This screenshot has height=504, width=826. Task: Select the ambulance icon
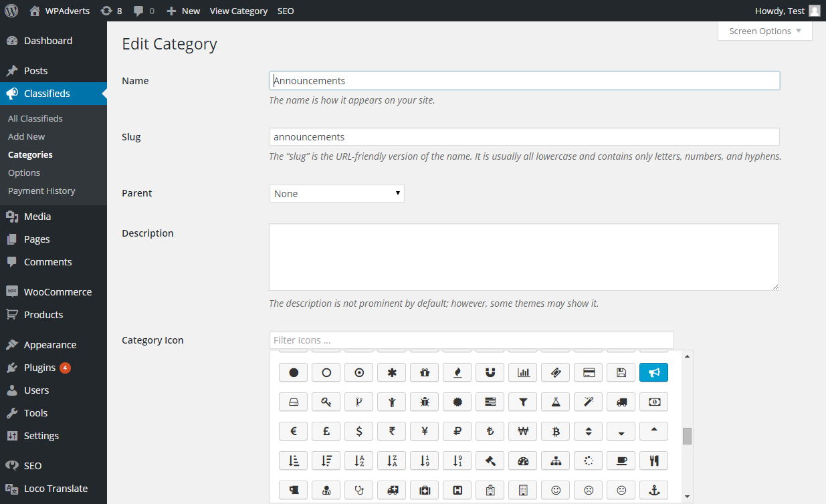point(392,490)
